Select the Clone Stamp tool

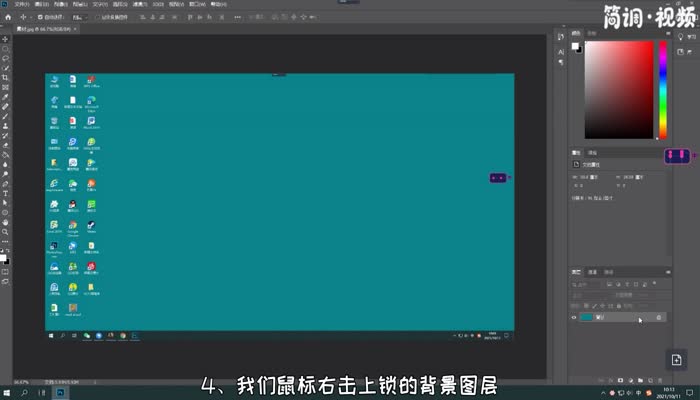click(x=5, y=126)
